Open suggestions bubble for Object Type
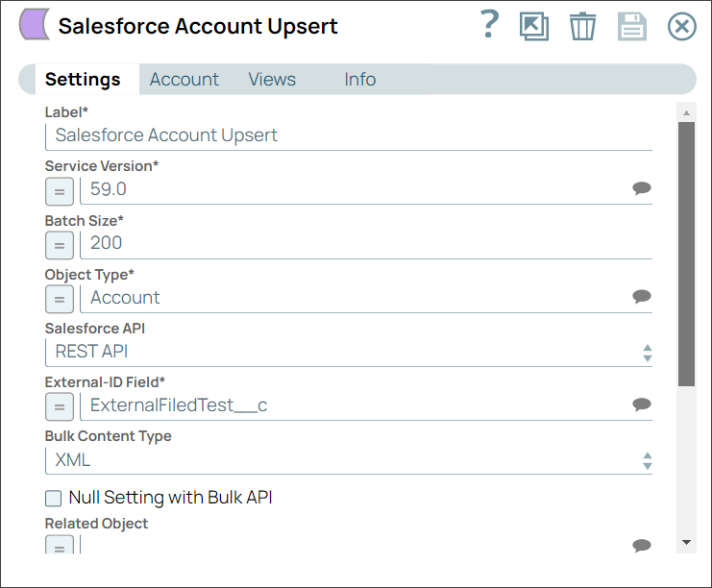The height and width of the screenshot is (588, 712). pos(642,297)
